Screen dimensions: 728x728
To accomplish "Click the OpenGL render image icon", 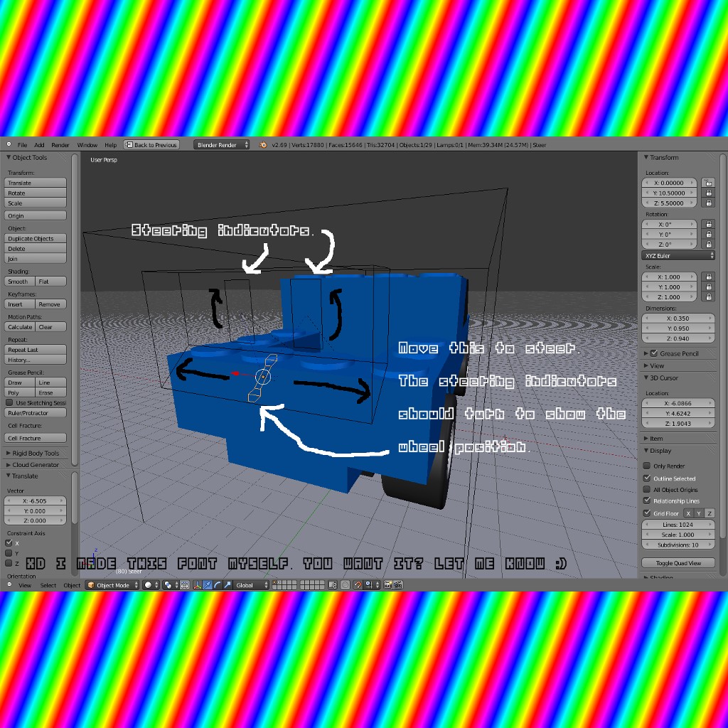I will click(x=389, y=585).
